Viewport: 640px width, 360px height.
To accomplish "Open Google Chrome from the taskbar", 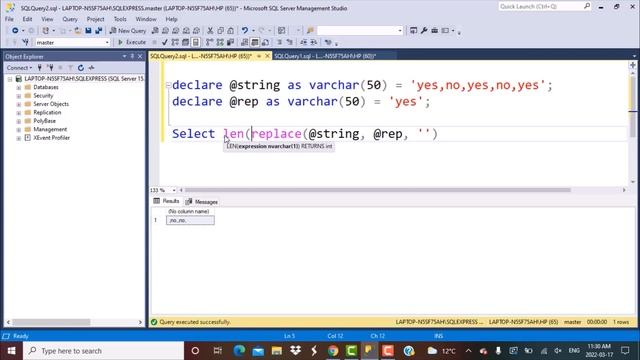I will coord(333,351).
